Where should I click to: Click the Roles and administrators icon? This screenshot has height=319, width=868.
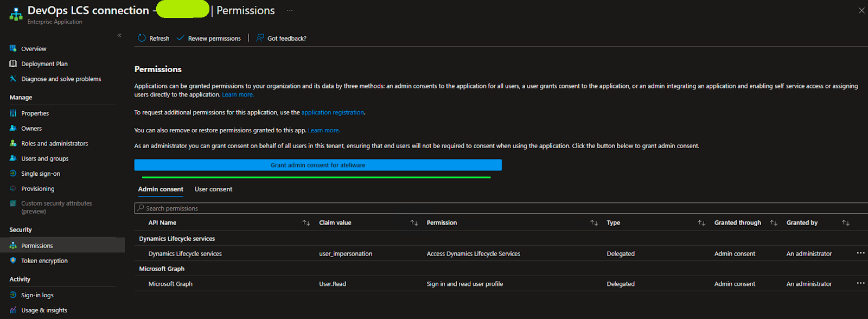[13, 143]
